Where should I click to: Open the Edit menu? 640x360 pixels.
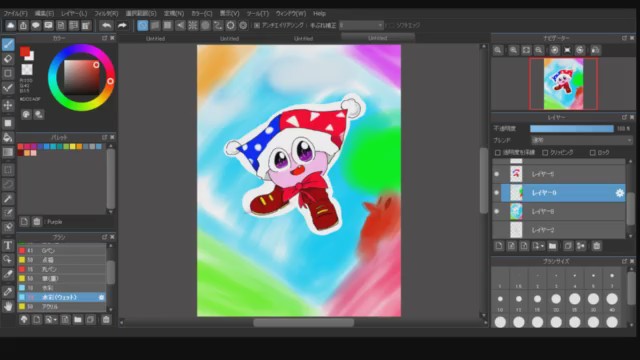pos(44,13)
